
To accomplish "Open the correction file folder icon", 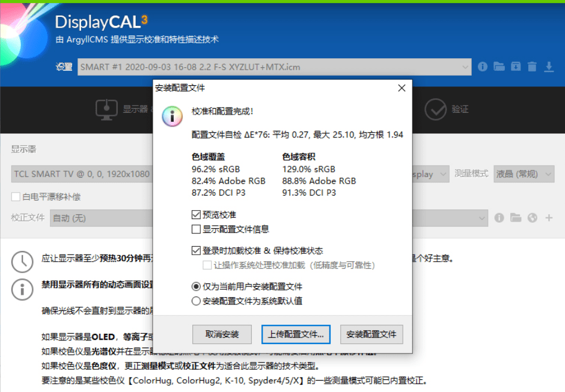I will coord(516,218).
